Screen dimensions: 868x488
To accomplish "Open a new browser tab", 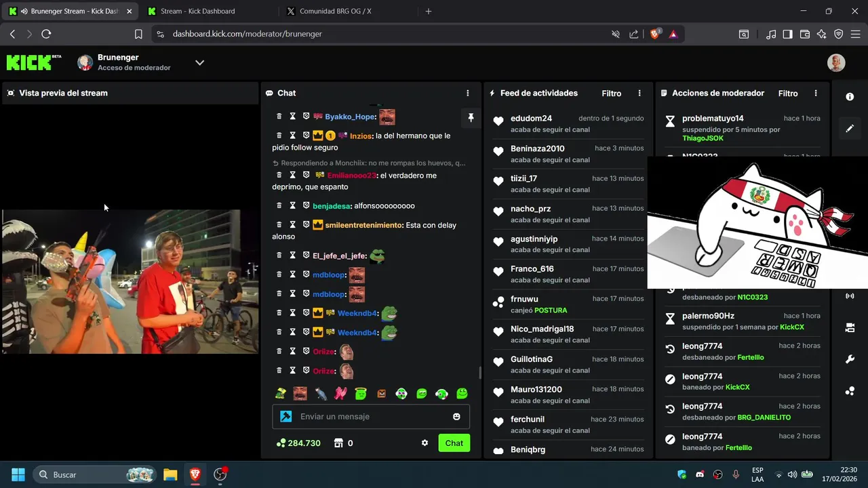I will tap(428, 12).
